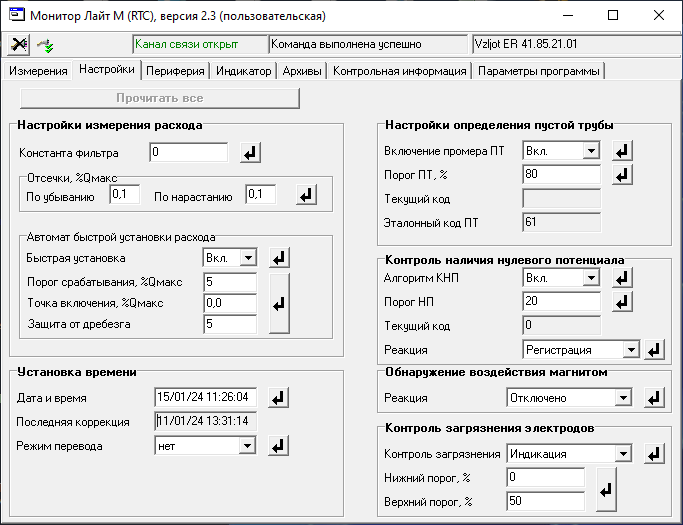Click the Порог срабатывания, %Qмакс field

pyautogui.click(x=230, y=282)
